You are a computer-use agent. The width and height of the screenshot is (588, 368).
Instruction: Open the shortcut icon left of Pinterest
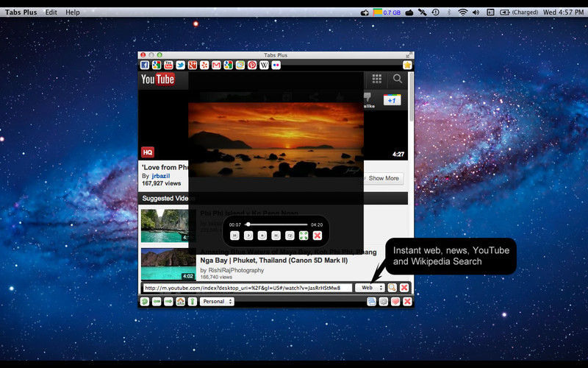pyautogui.click(x=240, y=66)
